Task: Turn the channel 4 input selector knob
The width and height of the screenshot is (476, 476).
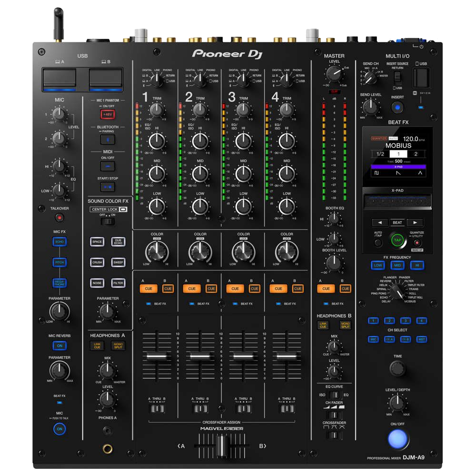Action: 287,79
